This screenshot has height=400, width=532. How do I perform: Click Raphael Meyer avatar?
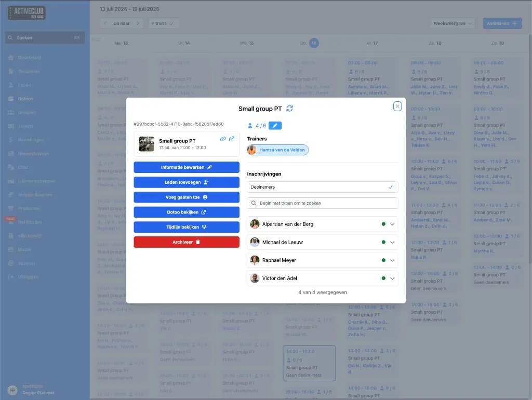point(255,260)
